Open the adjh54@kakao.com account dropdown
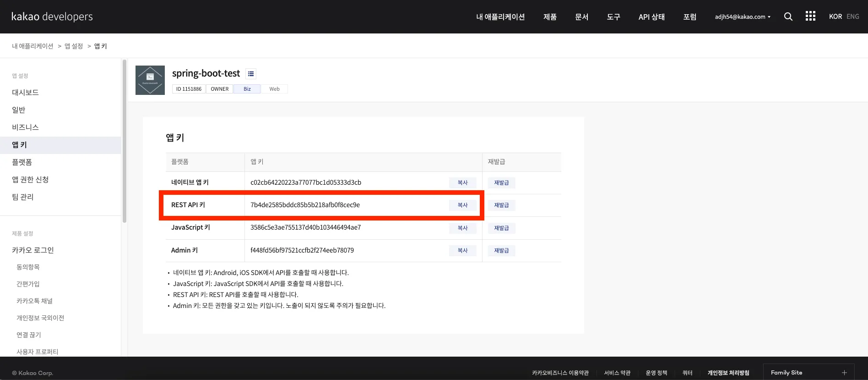Image resolution: width=868 pixels, height=380 pixels. click(743, 17)
